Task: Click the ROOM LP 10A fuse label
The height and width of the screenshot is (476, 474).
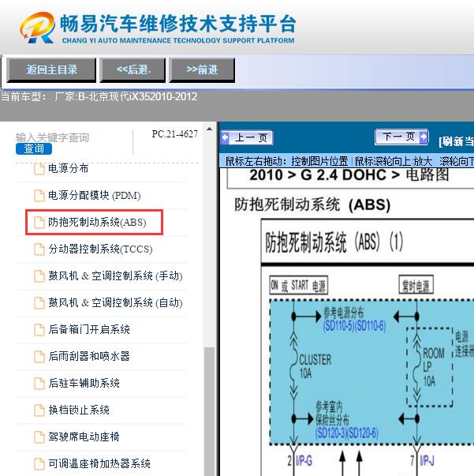Action: pos(434,367)
